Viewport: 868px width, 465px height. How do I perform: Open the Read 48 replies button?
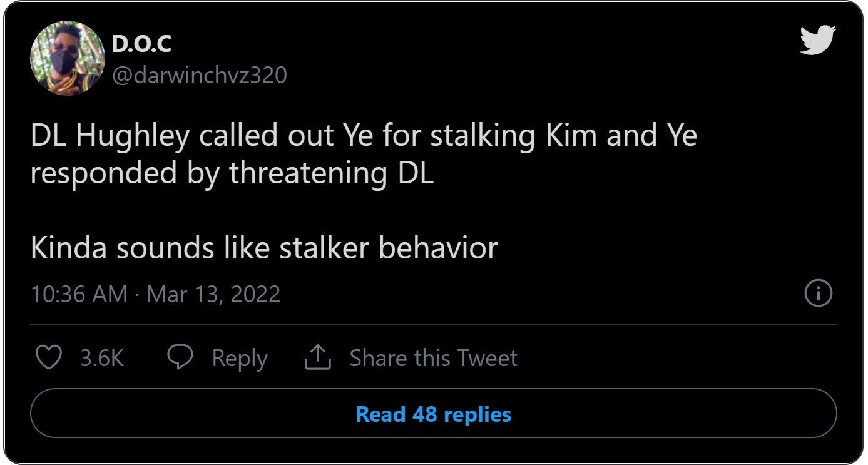point(433,414)
